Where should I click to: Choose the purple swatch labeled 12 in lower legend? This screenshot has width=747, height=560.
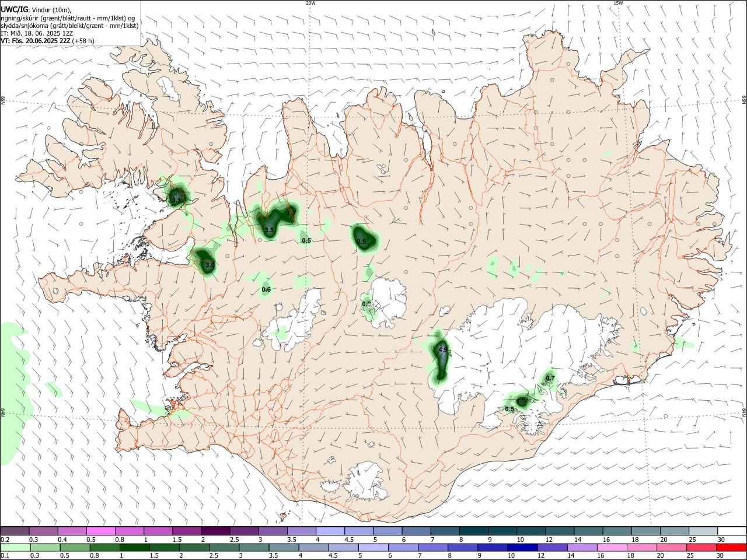(x=552, y=547)
